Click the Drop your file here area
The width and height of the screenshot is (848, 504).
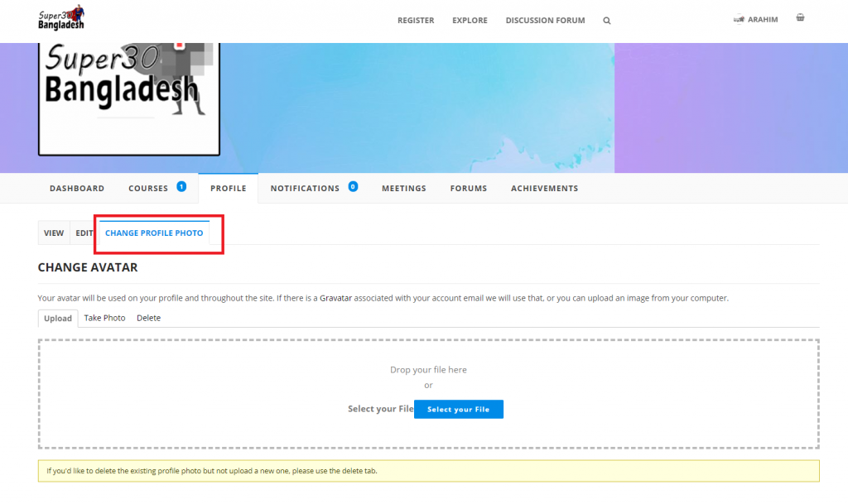click(428, 394)
